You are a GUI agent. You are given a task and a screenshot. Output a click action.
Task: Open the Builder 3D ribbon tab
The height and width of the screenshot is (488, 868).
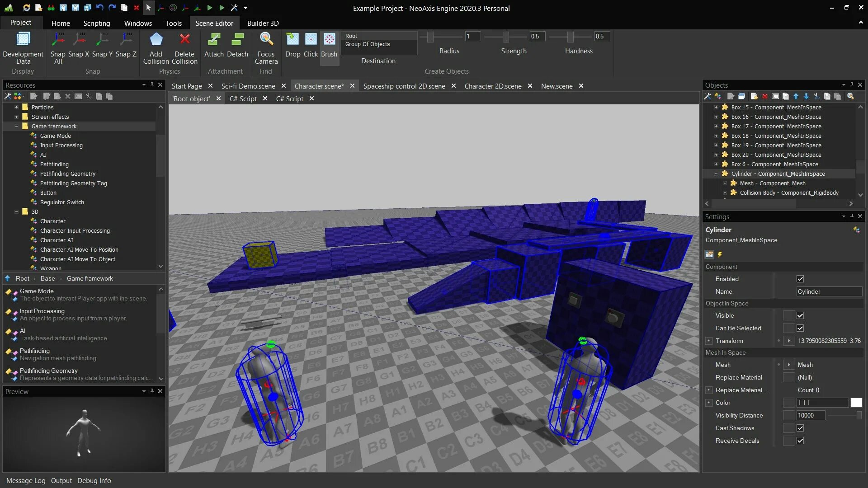[x=263, y=23]
